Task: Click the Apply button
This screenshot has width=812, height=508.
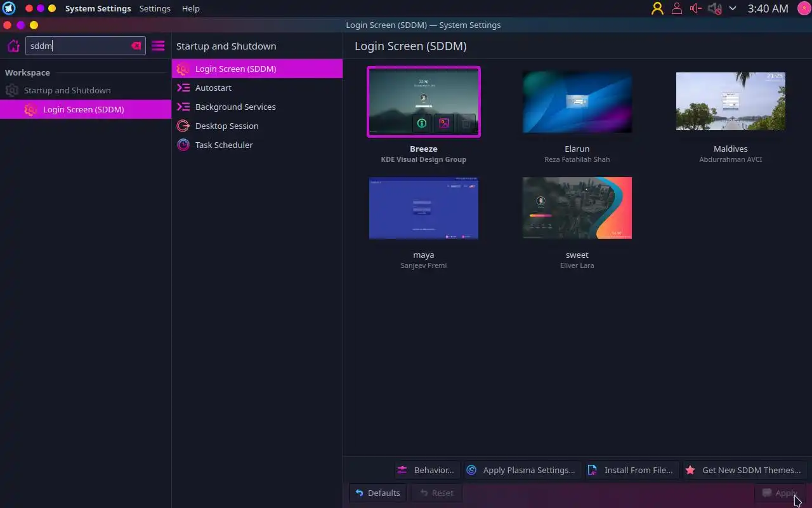Action: pyautogui.click(x=780, y=493)
